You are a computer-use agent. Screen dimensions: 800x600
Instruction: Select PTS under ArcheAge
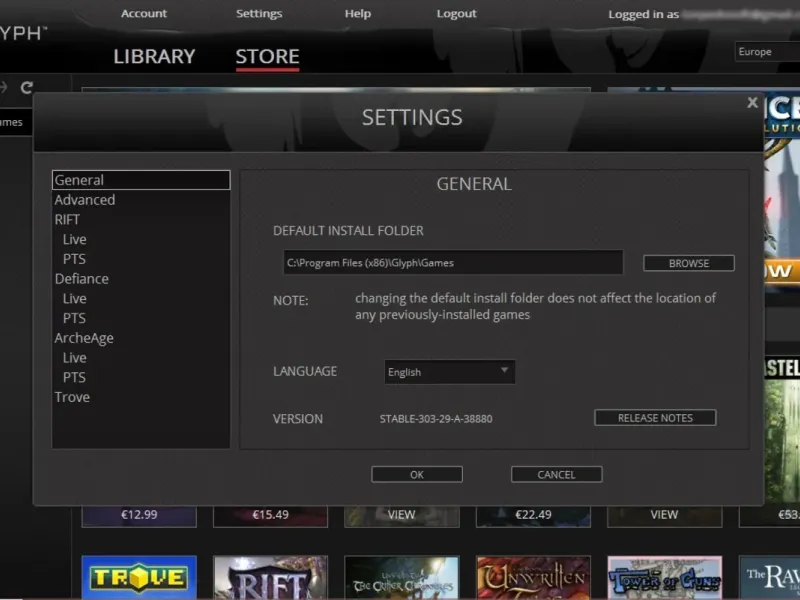(141, 378)
